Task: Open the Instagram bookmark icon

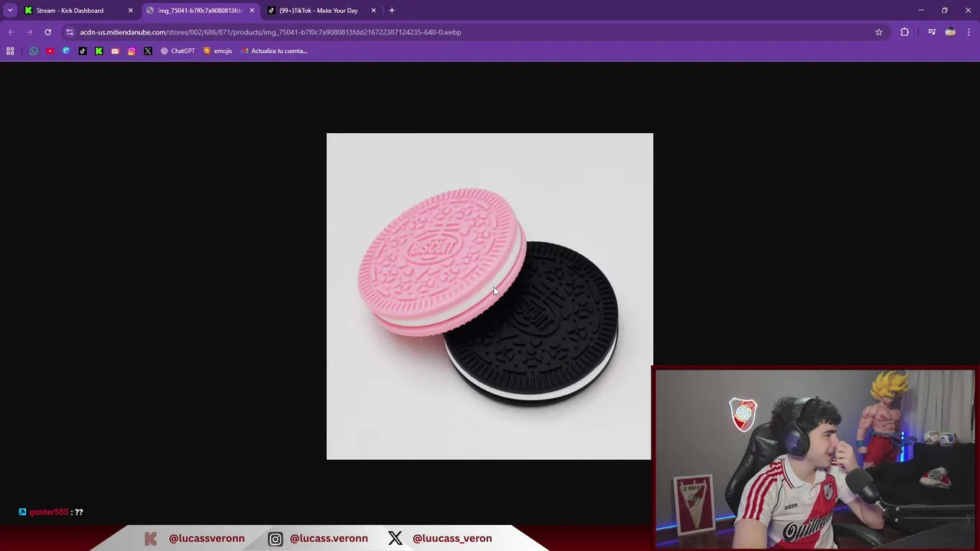Action: (132, 51)
